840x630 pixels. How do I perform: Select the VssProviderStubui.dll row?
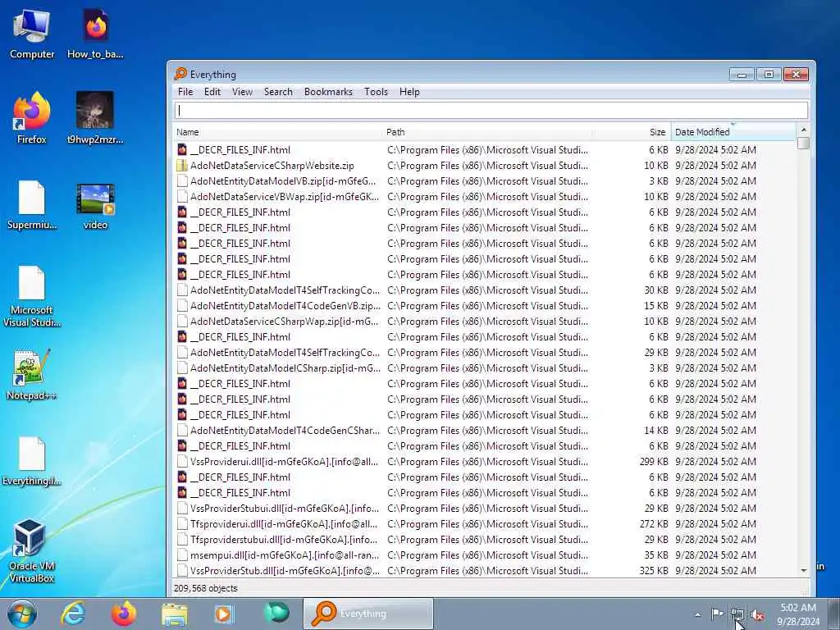pyautogui.click(x=485, y=509)
